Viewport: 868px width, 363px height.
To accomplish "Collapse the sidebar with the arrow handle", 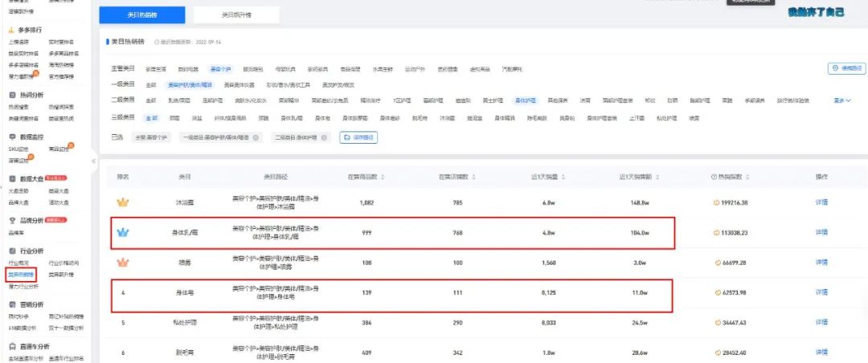I will click(93, 161).
